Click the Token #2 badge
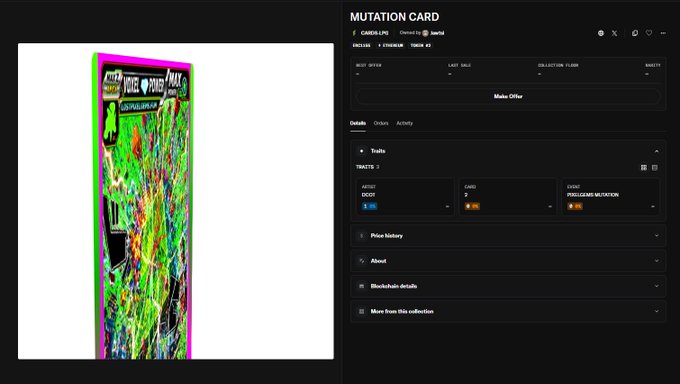 coord(420,45)
